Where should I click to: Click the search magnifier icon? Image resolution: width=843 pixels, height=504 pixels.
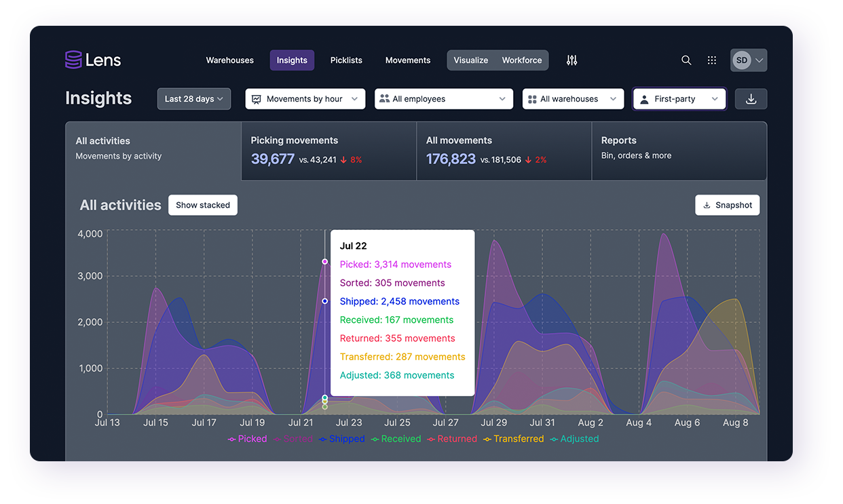click(686, 60)
